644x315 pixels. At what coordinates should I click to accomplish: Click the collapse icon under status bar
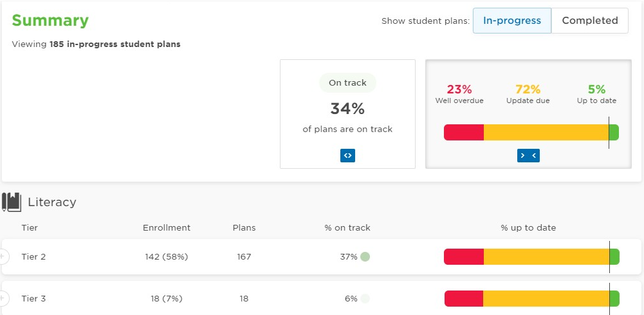pos(528,155)
